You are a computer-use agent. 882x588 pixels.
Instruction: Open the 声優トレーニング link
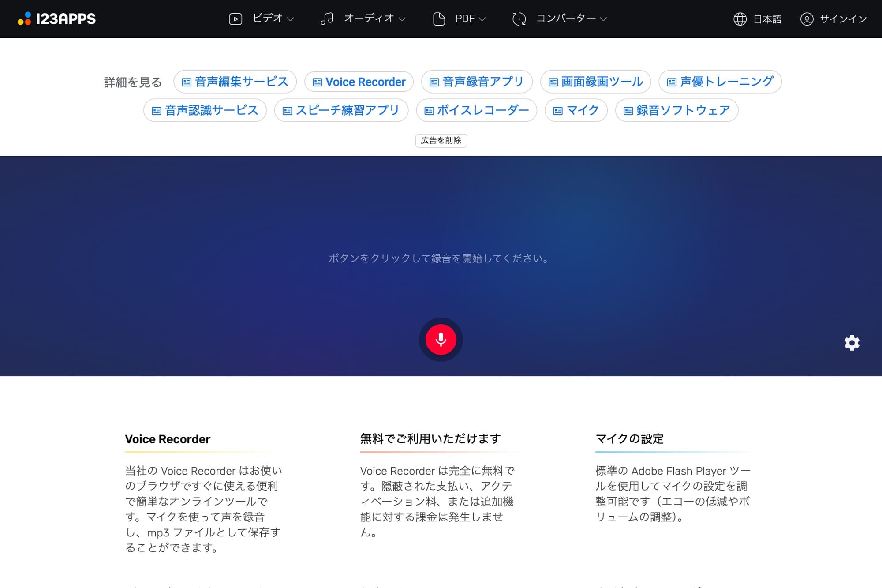(x=720, y=82)
